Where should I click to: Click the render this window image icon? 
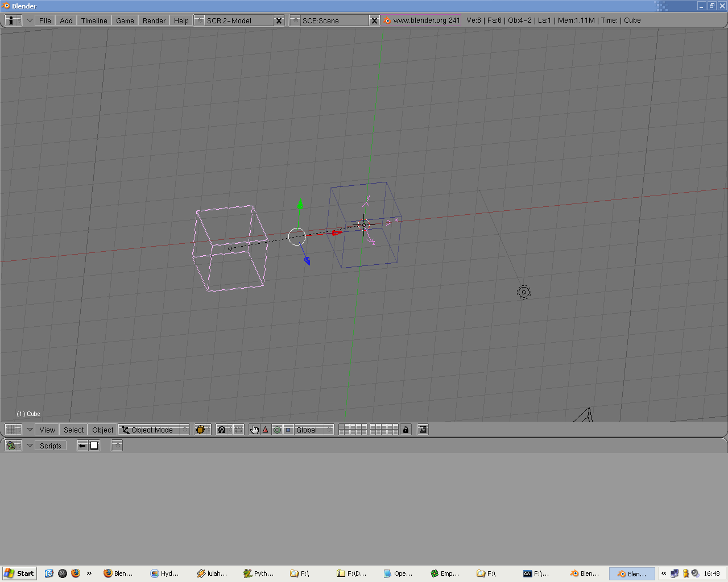(423, 430)
